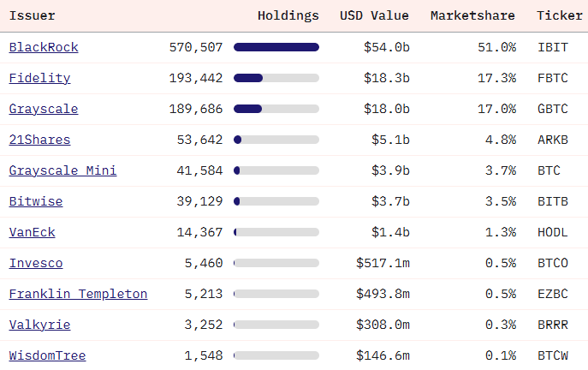The width and height of the screenshot is (588, 370).
Task: Select the BlackRock $54.0b USD value
Action: pyautogui.click(x=389, y=47)
